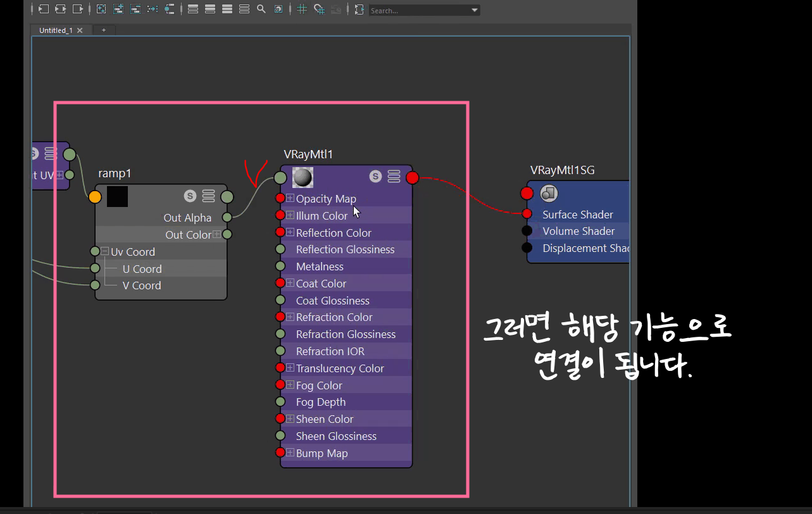Click the VRayMtl1SG red main input port

point(527,193)
